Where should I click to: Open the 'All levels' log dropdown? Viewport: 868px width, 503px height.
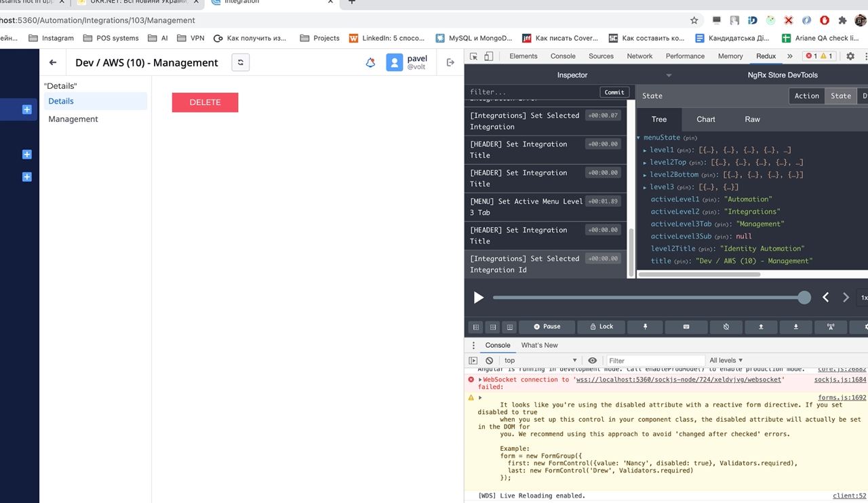coord(726,361)
